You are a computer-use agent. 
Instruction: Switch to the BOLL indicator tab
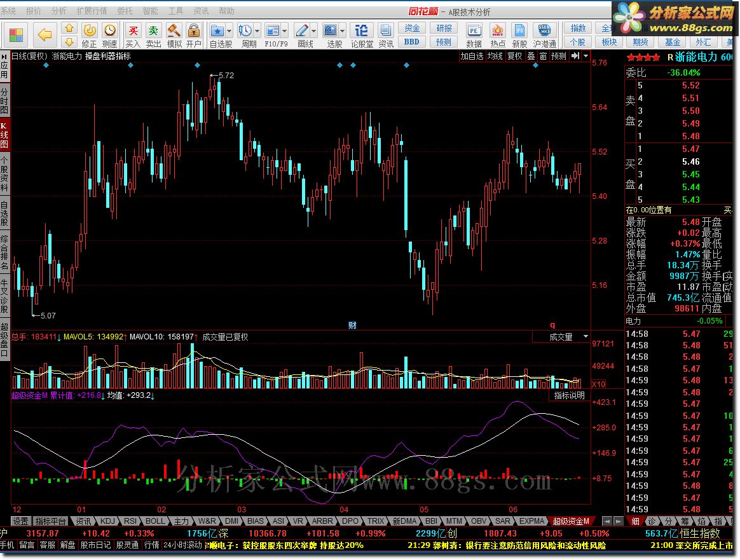(154, 521)
